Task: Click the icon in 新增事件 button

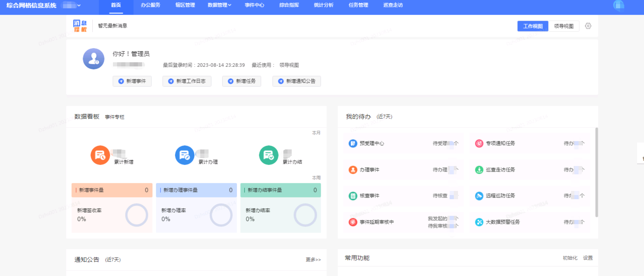Action: [x=121, y=81]
